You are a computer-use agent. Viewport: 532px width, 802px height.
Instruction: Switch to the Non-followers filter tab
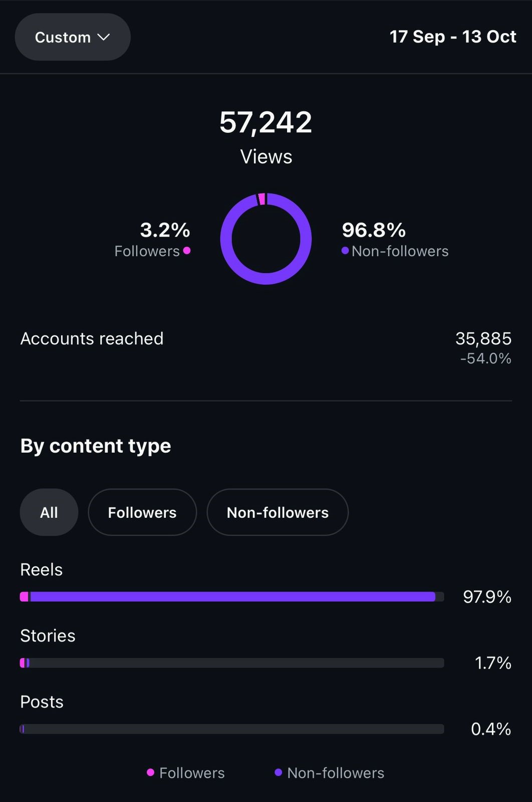pos(278,512)
